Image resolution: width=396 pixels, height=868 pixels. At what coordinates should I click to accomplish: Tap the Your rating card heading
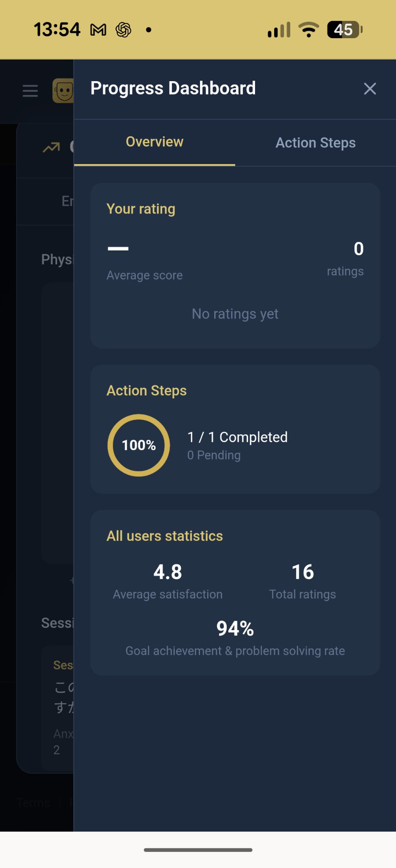pos(141,209)
